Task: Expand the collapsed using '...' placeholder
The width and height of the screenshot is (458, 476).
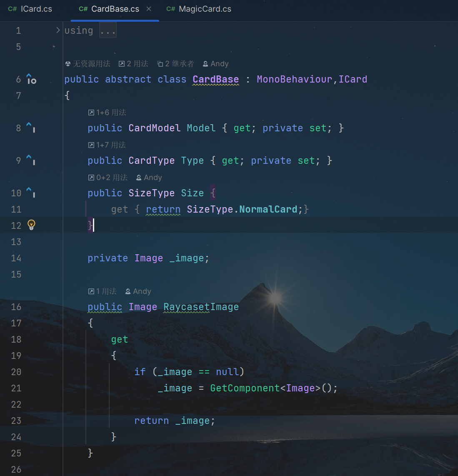Action: (x=108, y=31)
